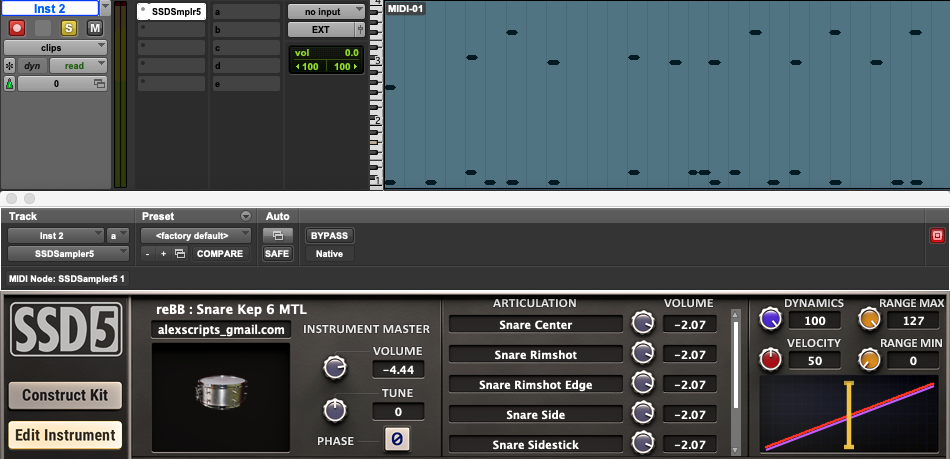
Task: Select send slot a
Action: [246, 12]
